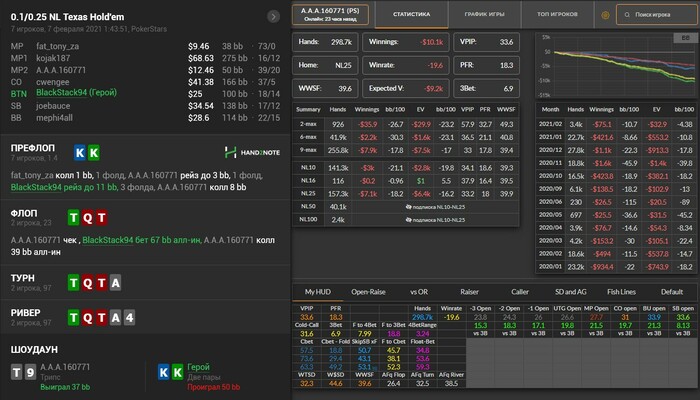The image size is (700, 400).
Task: Click the Expected V -$9.2k stat box
Action: coord(406,88)
